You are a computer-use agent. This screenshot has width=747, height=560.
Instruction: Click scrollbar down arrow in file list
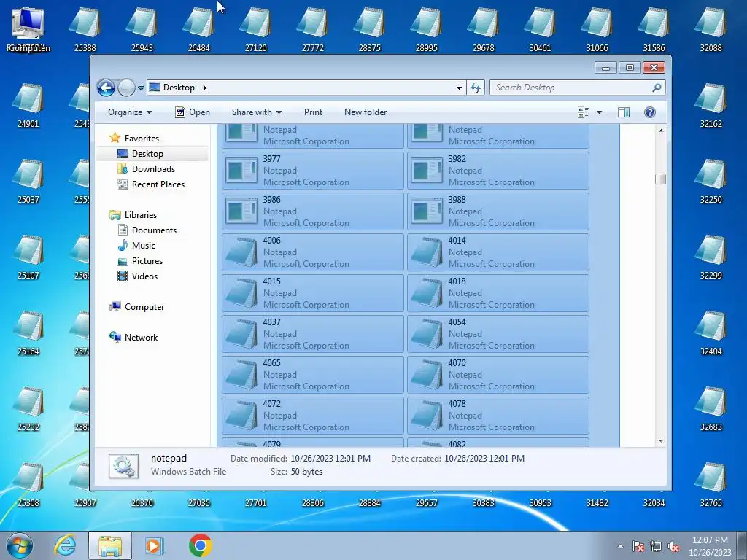660,441
